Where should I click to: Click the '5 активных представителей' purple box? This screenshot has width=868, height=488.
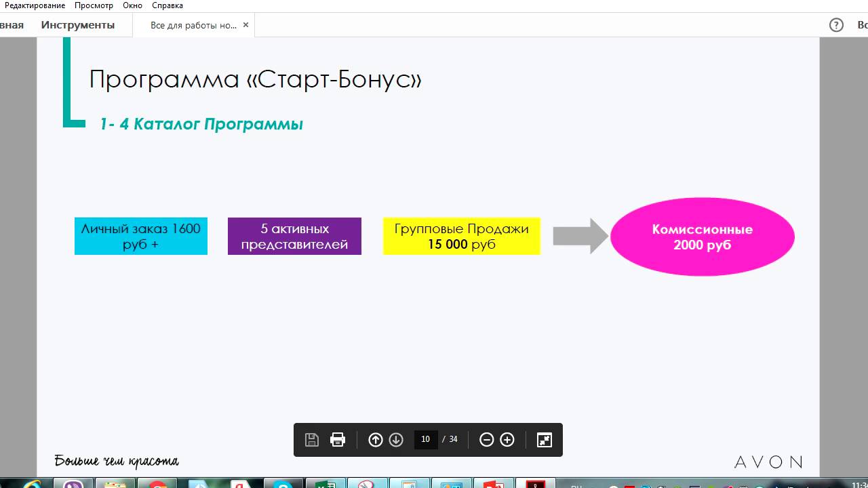click(x=294, y=236)
